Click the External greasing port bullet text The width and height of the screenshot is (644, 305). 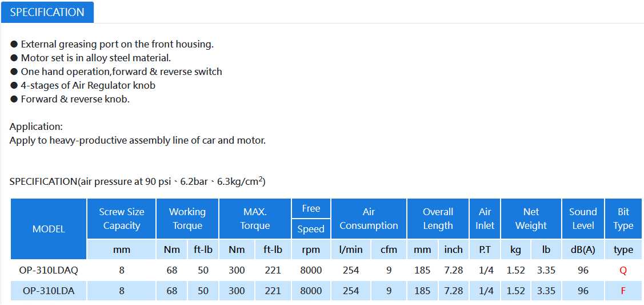pos(117,44)
